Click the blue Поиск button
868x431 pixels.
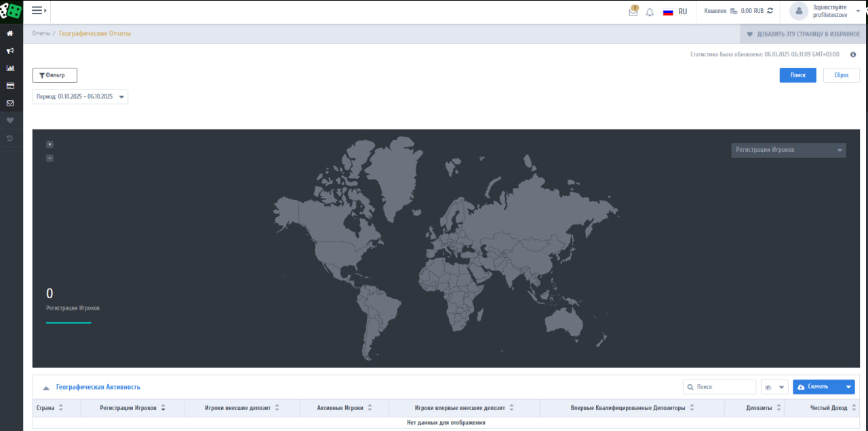click(797, 75)
